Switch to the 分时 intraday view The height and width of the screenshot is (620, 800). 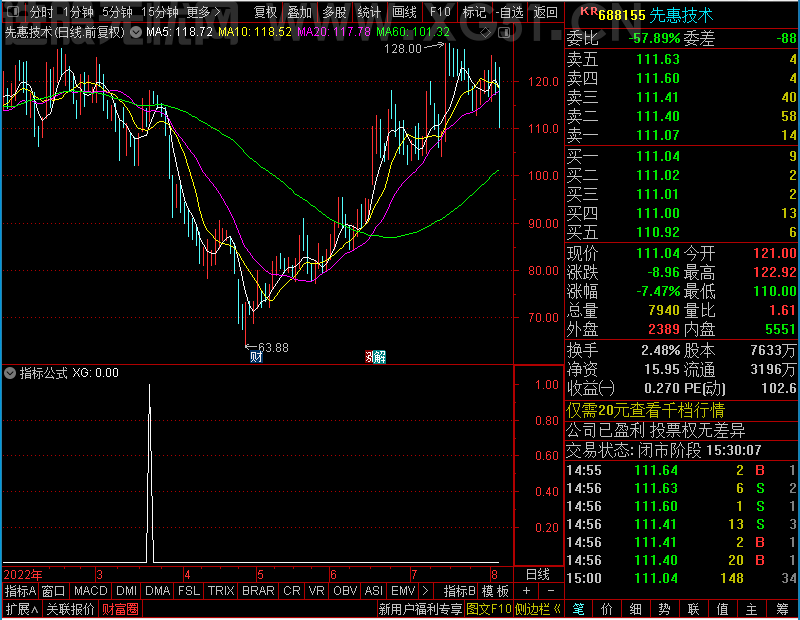coord(41,12)
